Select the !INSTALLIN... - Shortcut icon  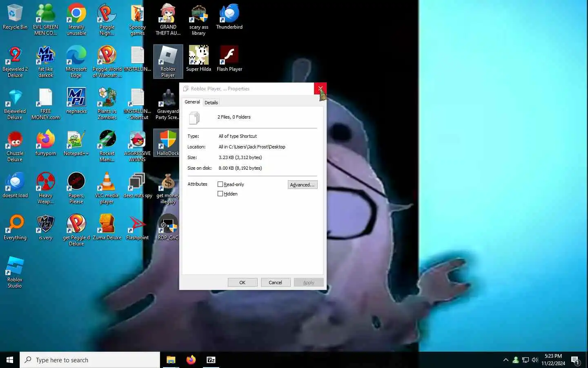(137, 104)
